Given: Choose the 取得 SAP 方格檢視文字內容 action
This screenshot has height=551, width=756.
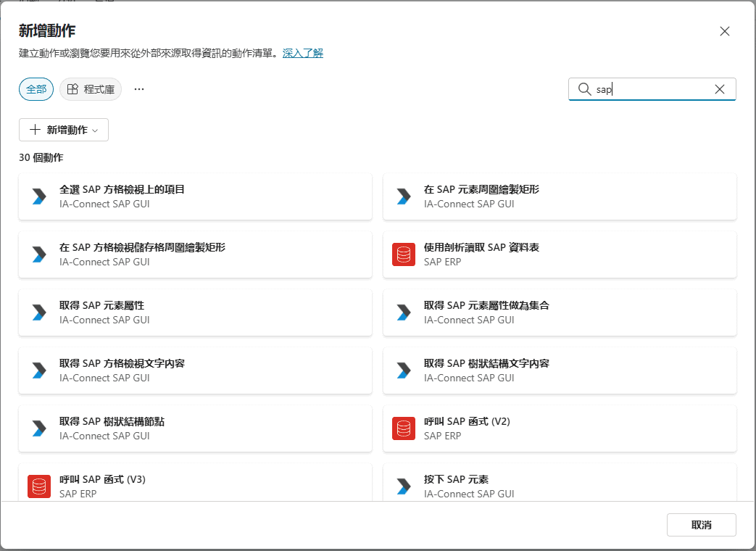Looking at the screenshot, I should pyautogui.click(x=195, y=370).
